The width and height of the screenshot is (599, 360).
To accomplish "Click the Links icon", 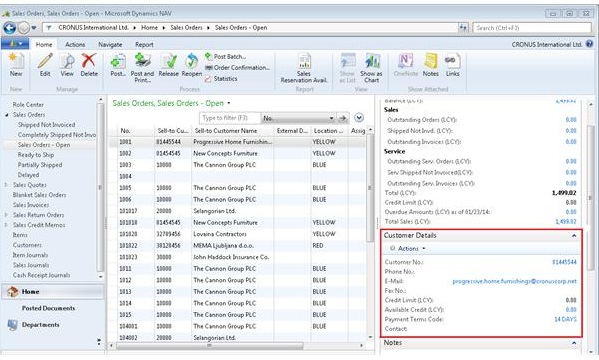I will [452, 65].
